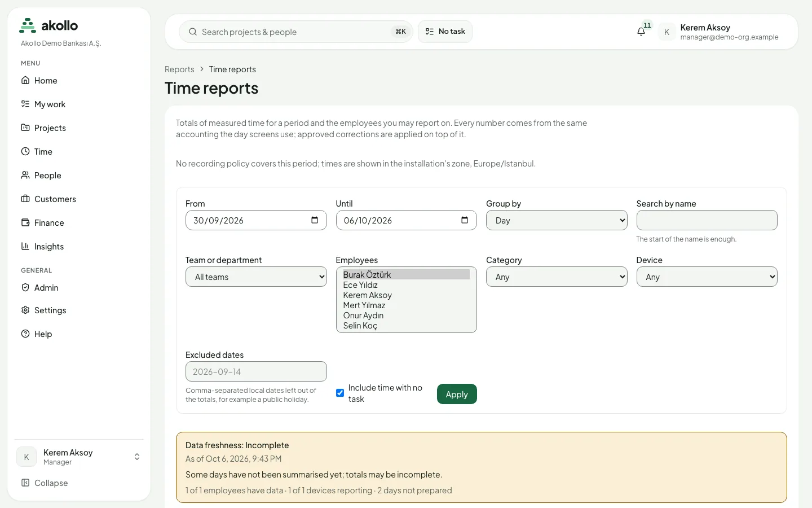
Task: Select Ece Yıldız in Employees list
Action: click(x=406, y=285)
